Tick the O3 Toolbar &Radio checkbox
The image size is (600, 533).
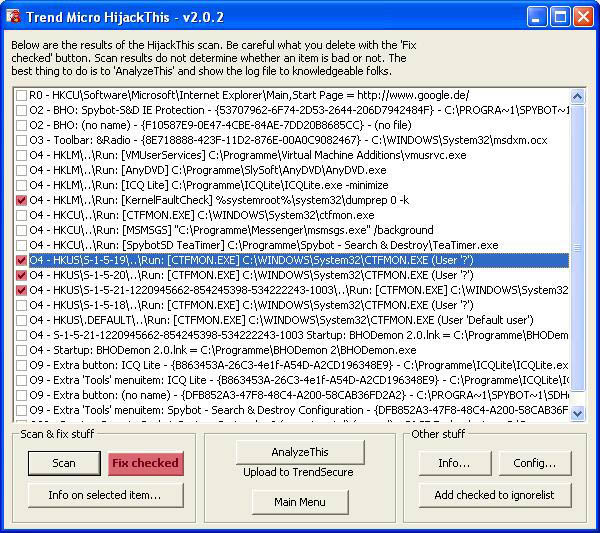click(21, 140)
